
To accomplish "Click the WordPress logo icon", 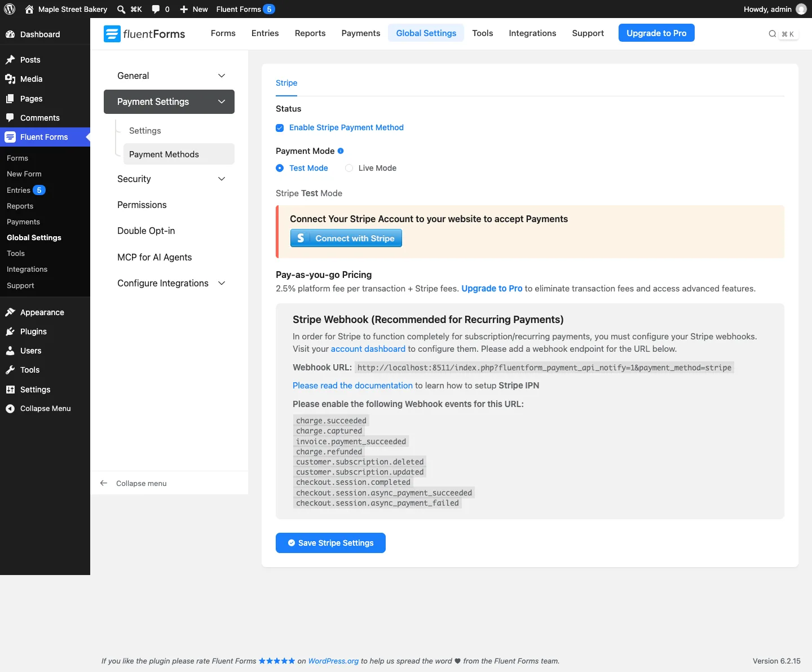I will coord(10,9).
